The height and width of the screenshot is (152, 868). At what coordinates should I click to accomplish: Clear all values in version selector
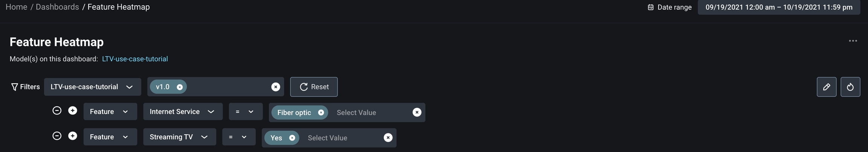point(275,87)
